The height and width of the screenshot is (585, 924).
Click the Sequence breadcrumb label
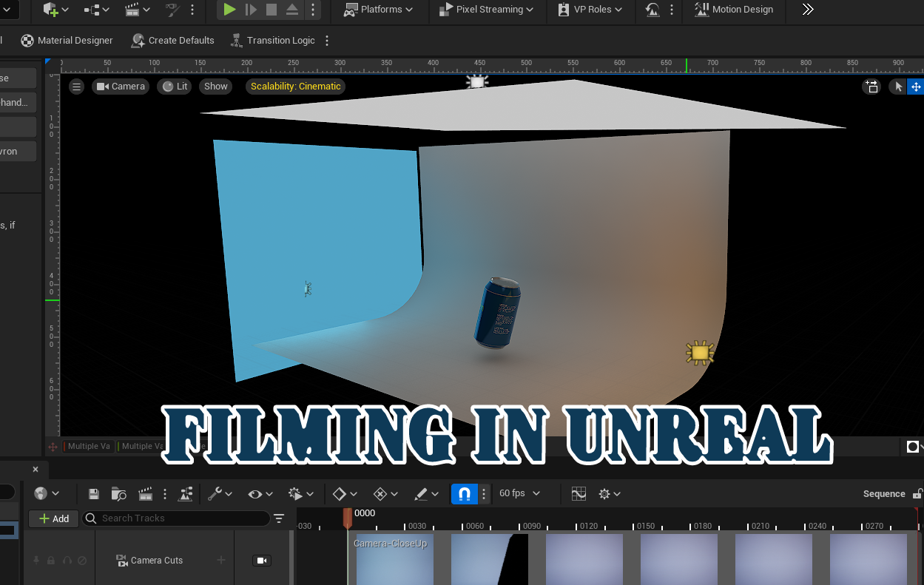[x=884, y=494]
